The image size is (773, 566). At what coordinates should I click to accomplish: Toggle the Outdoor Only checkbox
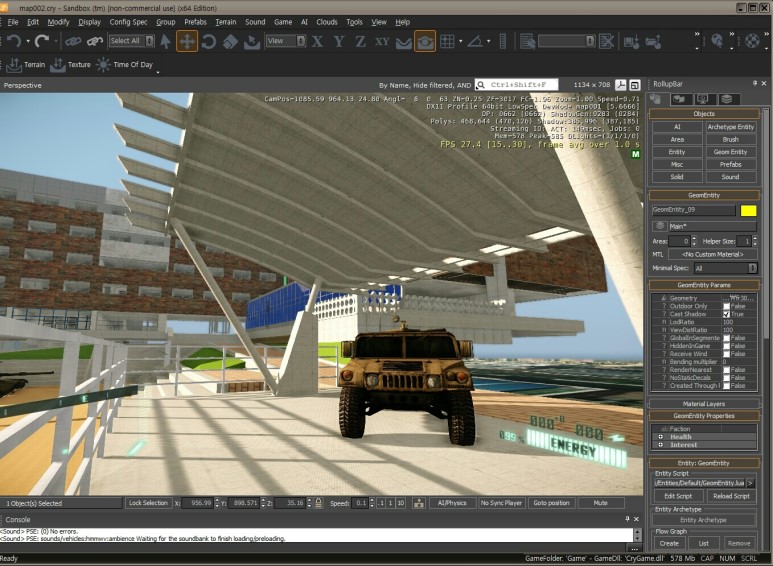pos(726,306)
